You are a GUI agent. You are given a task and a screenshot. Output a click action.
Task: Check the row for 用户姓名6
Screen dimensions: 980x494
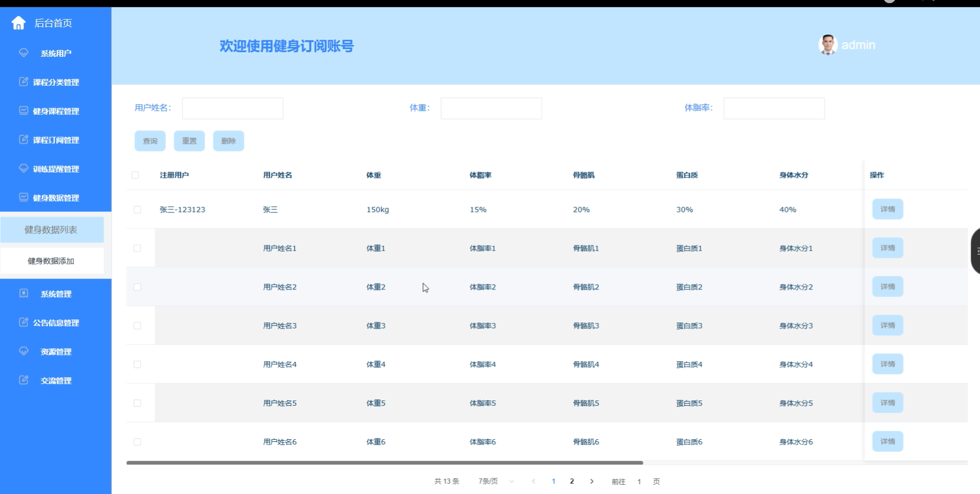click(x=137, y=442)
